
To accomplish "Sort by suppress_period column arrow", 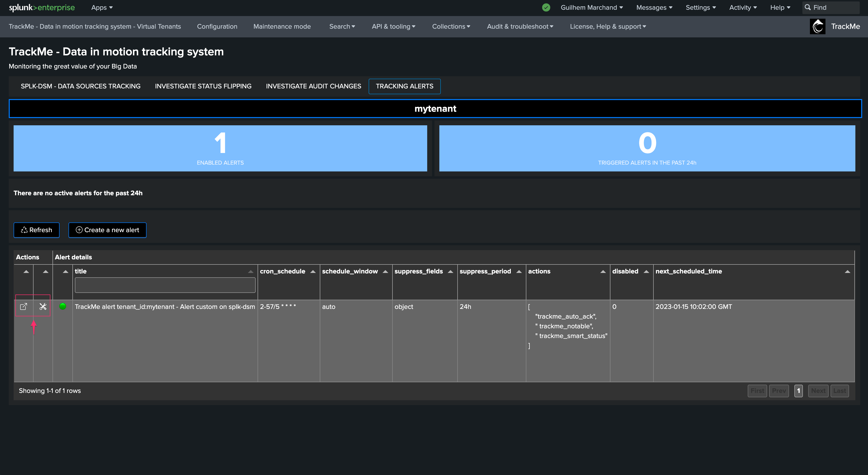I will click(519, 271).
